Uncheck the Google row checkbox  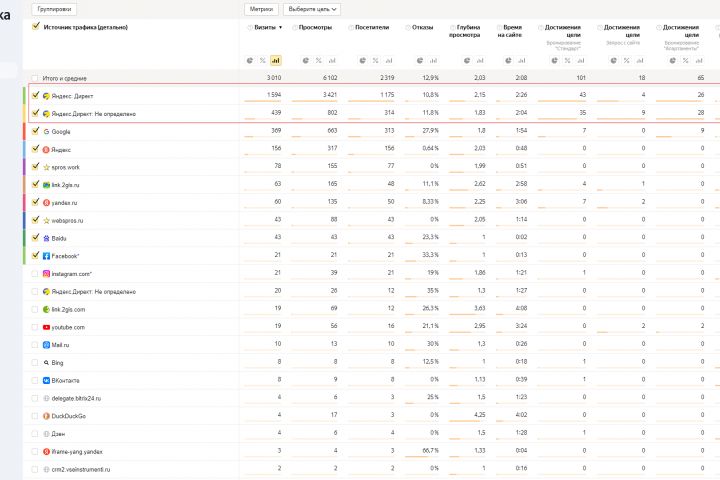(x=35, y=131)
